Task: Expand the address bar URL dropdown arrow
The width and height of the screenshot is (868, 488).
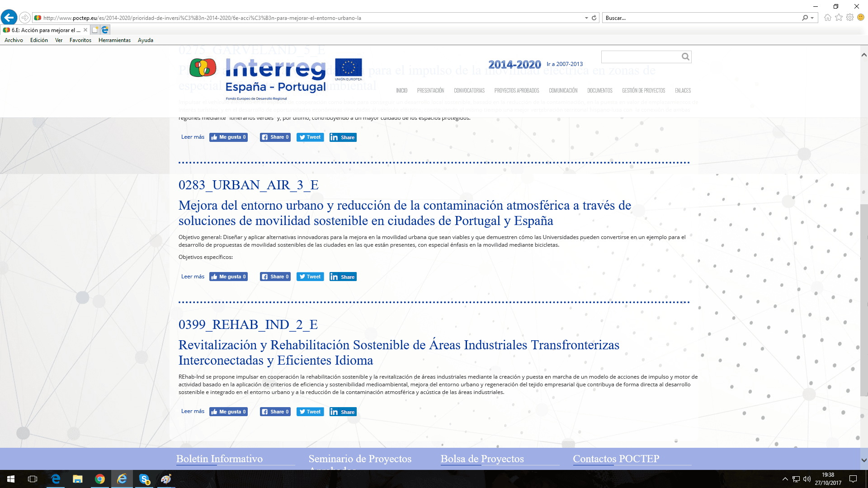Action: point(586,18)
